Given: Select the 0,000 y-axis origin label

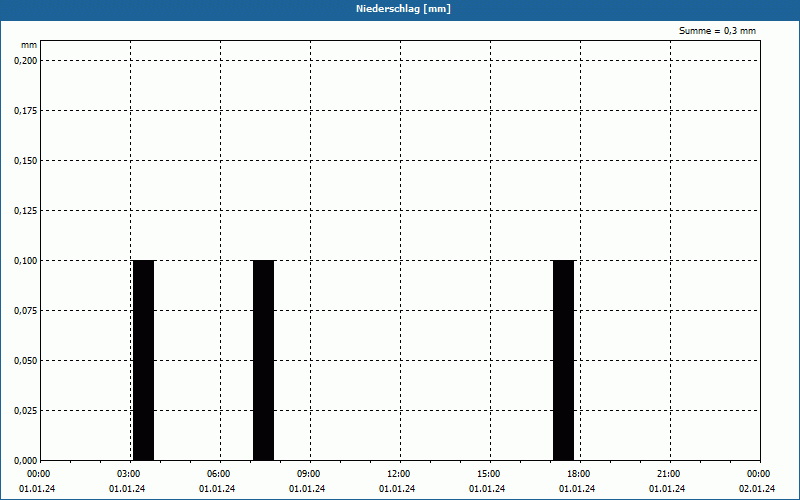Looking at the screenshot, I should pyautogui.click(x=26, y=461).
